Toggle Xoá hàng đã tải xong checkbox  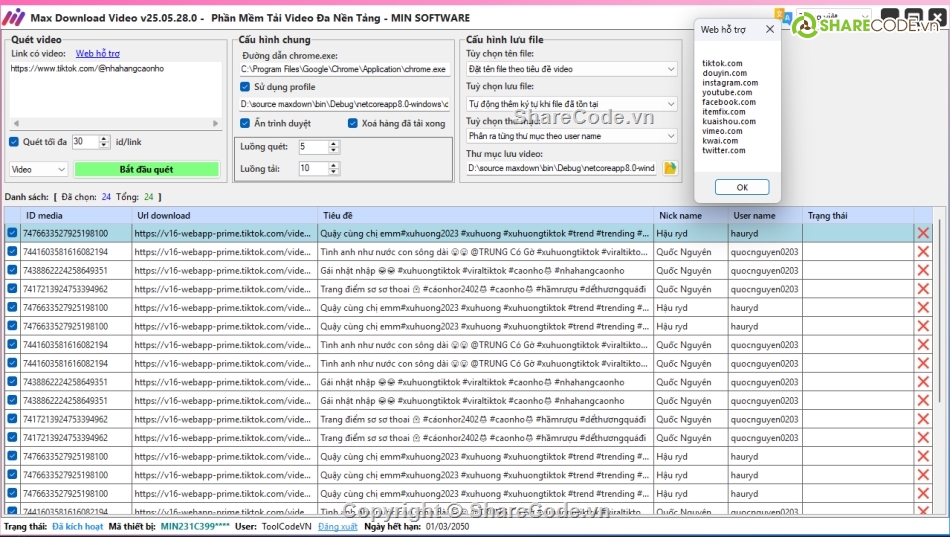353,123
